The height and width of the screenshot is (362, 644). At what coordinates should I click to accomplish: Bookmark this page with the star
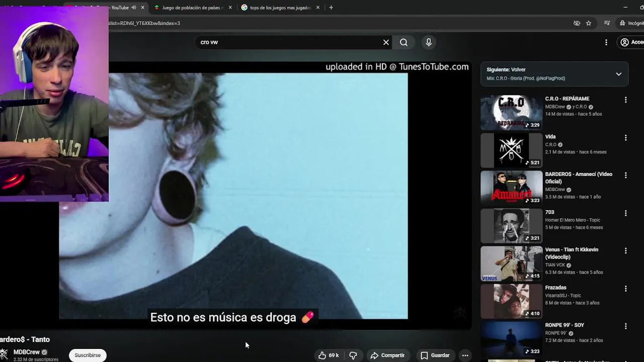point(589,23)
